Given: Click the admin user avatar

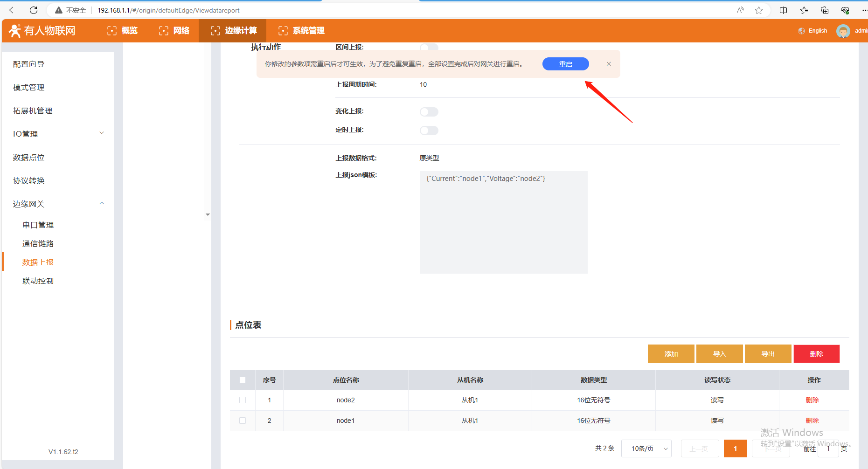Looking at the screenshot, I should pyautogui.click(x=843, y=31).
